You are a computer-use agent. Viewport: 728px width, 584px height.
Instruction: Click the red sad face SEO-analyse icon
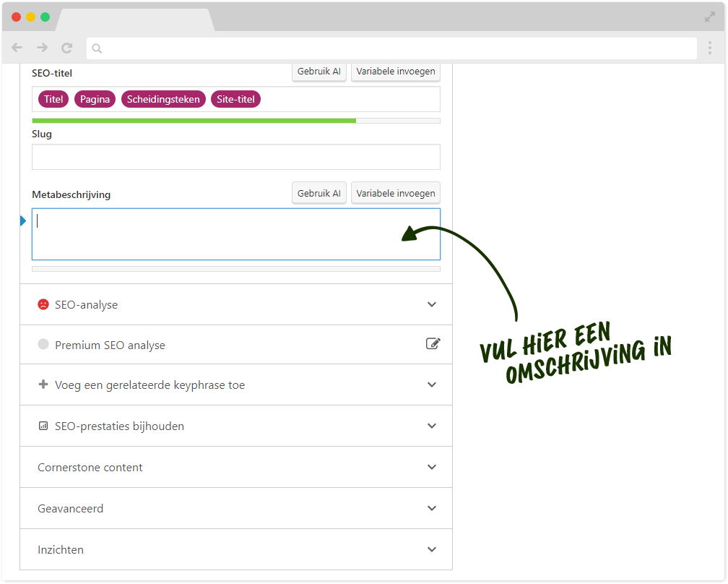pos(43,304)
